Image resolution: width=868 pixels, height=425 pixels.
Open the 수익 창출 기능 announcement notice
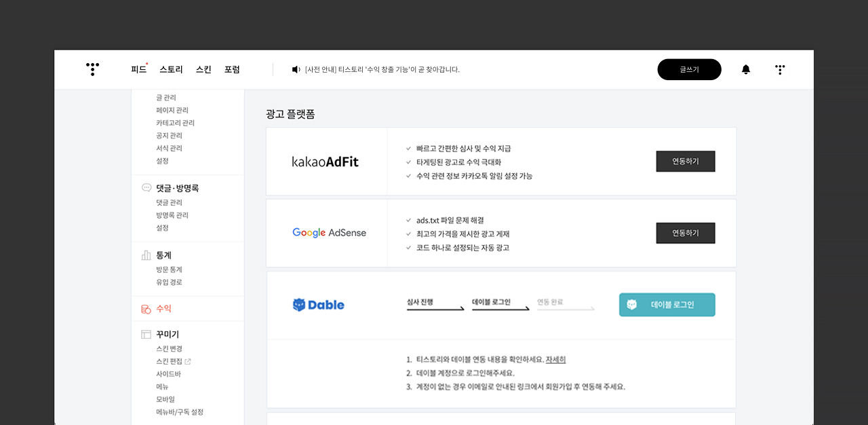(382, 69)
